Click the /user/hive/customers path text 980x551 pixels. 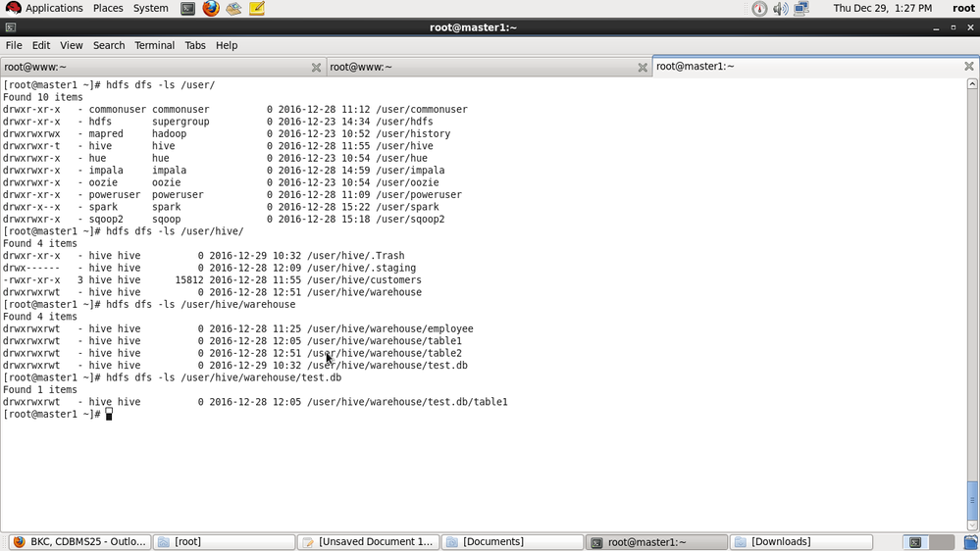(x=364, y=279)
